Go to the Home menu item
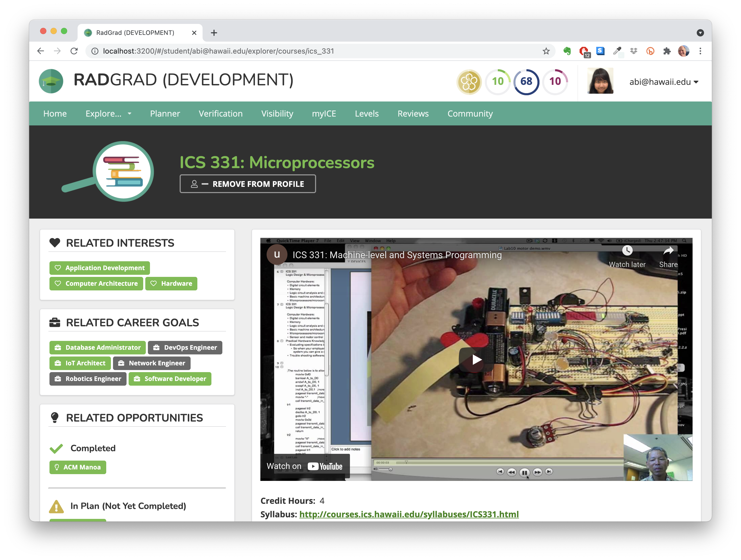Screen dimensions: 741x560 click(55, 113)
